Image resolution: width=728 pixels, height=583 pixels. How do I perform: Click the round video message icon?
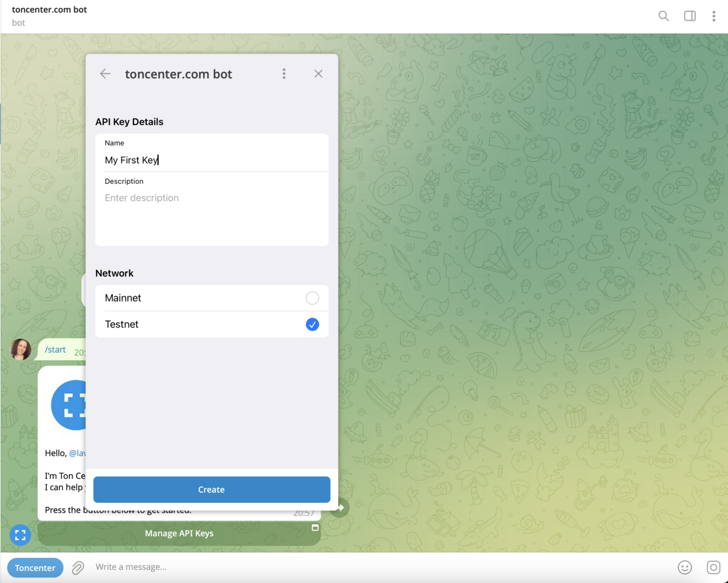pos(713,567)
